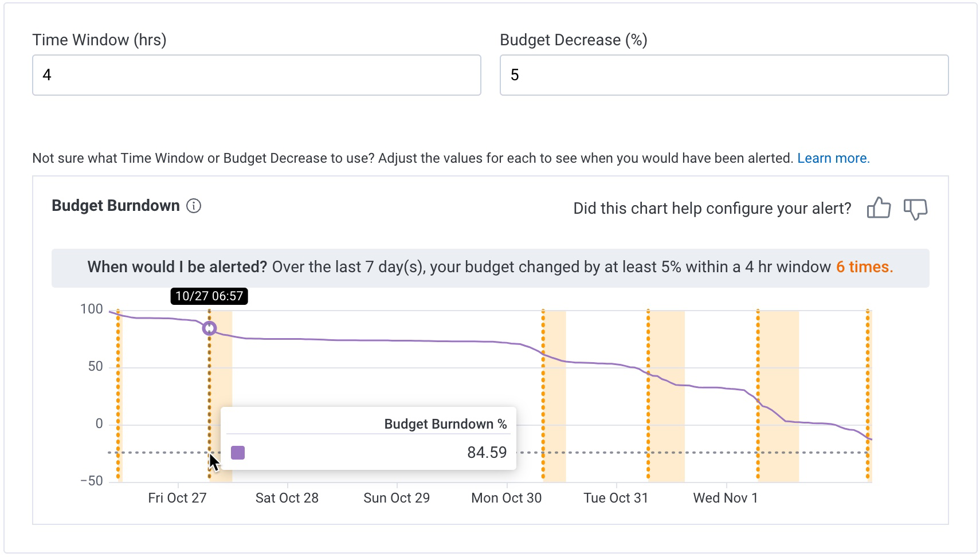Viewport: 980px width, 557px height.
Task: Click the thumbs down feedback icon
Action: point(915,209)
